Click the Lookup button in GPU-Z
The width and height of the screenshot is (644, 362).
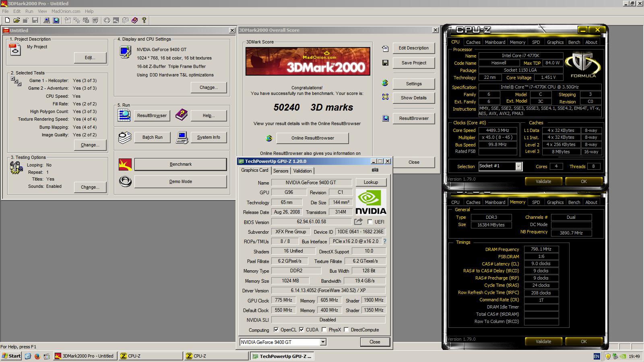click(371, 182)
